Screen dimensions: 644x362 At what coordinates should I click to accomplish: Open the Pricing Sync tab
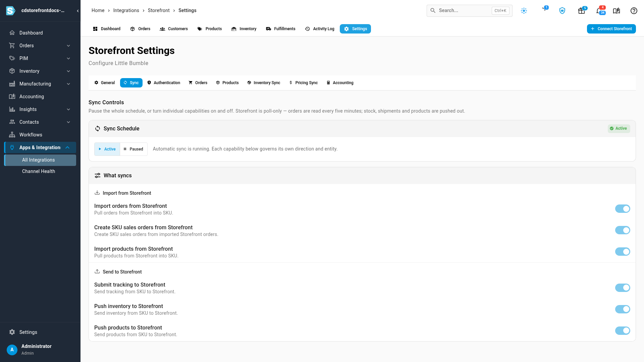click(x=303, y=83)
